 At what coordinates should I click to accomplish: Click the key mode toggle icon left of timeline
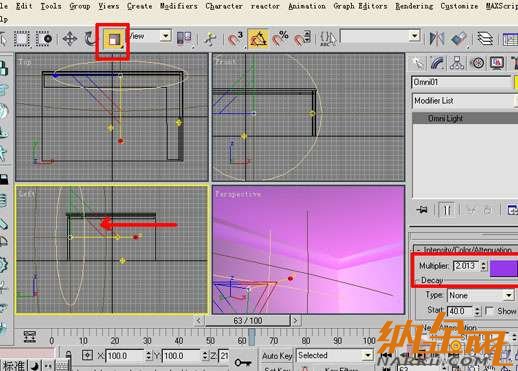30,337
